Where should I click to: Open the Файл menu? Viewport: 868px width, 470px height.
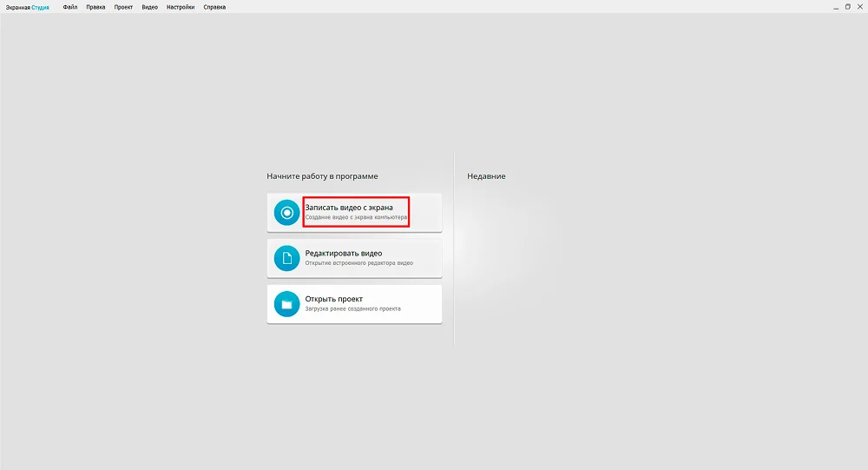point(70,7)
